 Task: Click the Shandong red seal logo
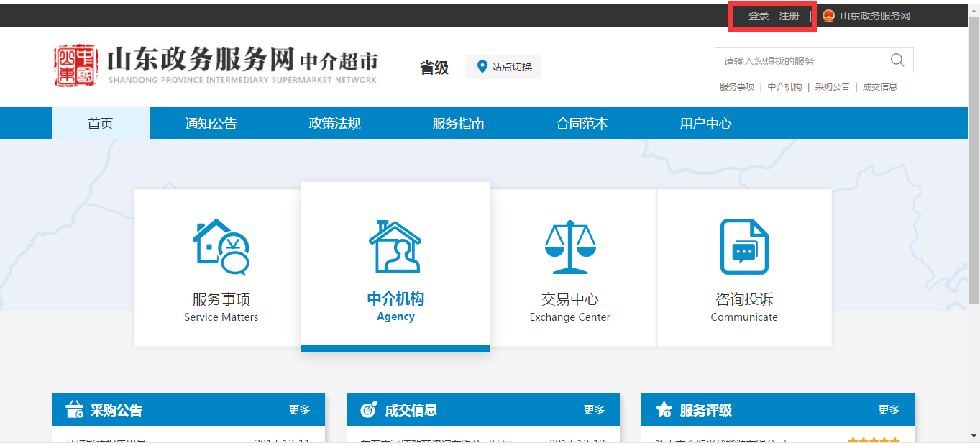coord(75,66)
